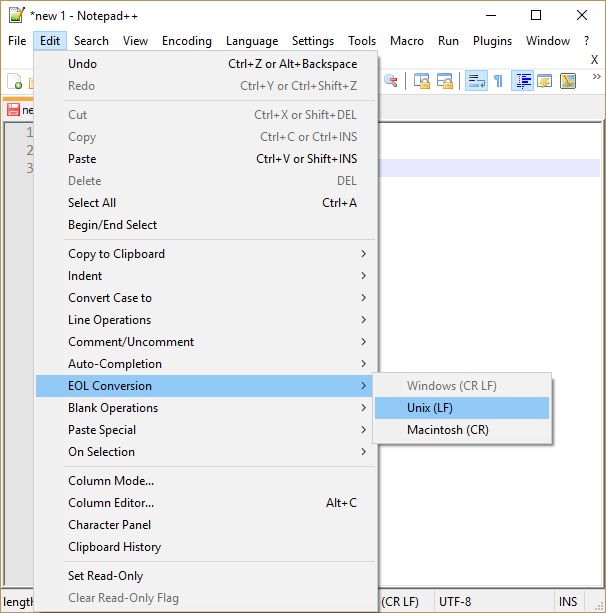The image size is (606, 613).
Task: Open the Search menu
Action: 91,41
